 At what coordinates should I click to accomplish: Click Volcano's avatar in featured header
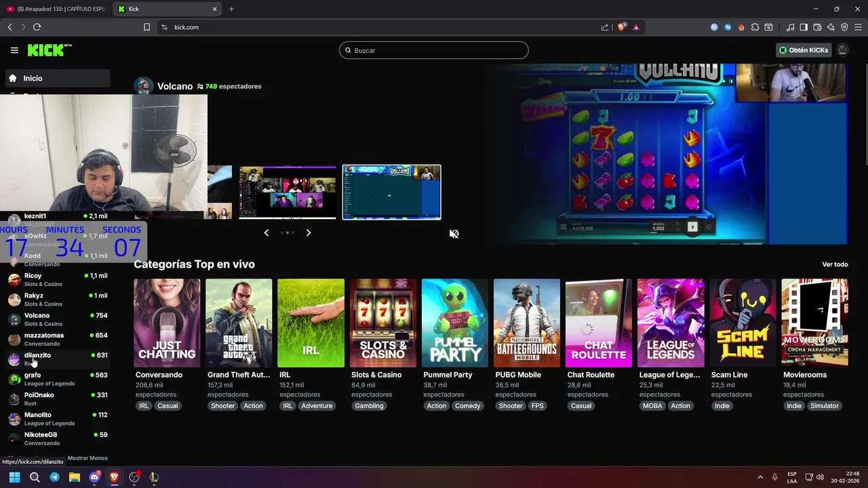pos(143,86)
